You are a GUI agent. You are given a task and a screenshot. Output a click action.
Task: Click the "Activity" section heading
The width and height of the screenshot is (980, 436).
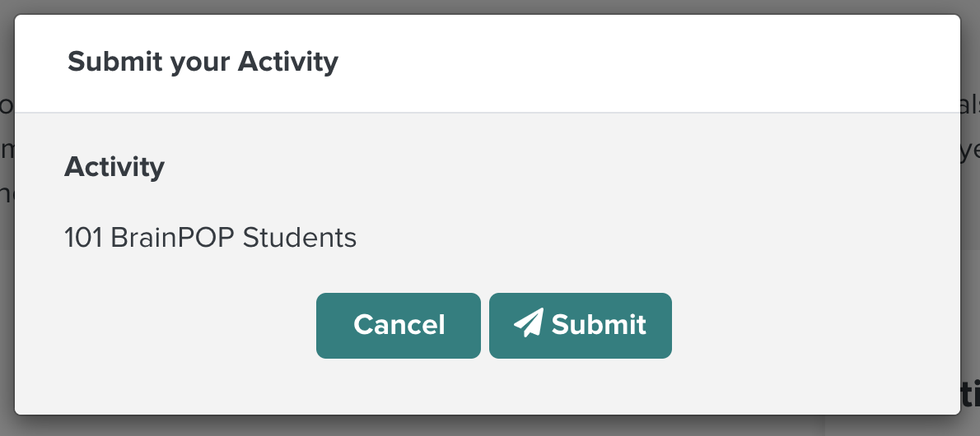point(114,167)
